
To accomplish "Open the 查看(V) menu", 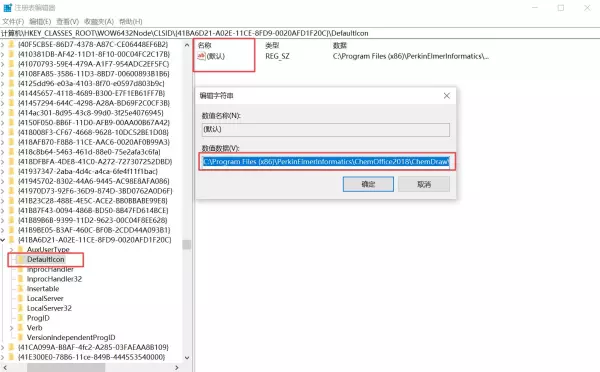I will (x=68, y=21).
